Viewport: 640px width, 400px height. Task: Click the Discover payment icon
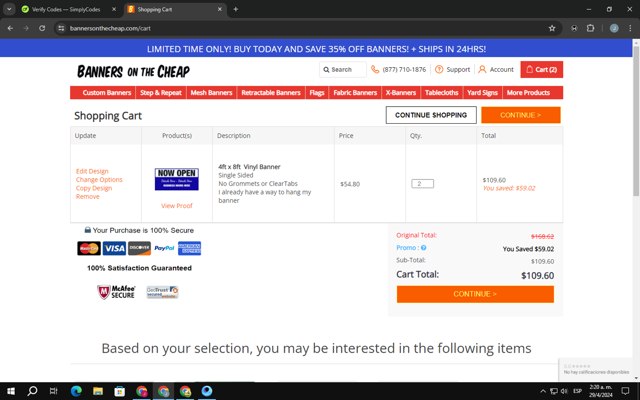point(139,248)
